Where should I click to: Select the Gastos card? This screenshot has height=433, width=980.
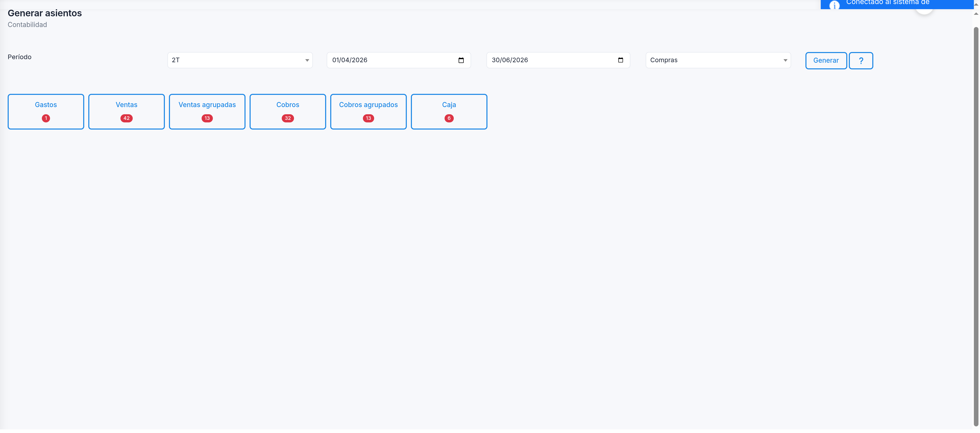click(x=46, y=112)
